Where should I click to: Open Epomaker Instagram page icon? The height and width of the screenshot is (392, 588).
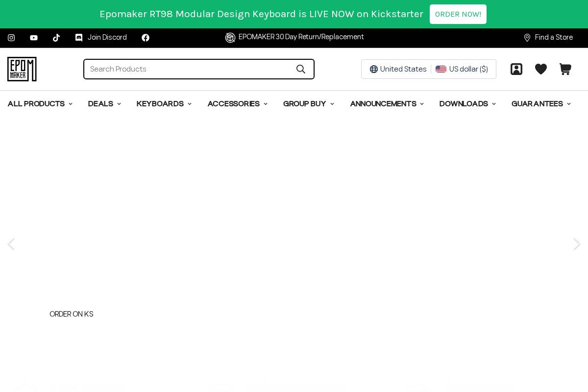click(11, 38)
